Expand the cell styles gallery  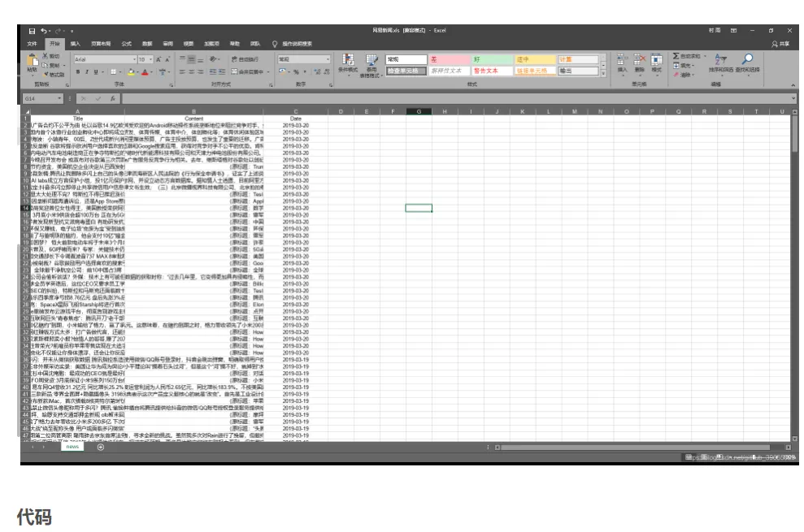point(603,74)
